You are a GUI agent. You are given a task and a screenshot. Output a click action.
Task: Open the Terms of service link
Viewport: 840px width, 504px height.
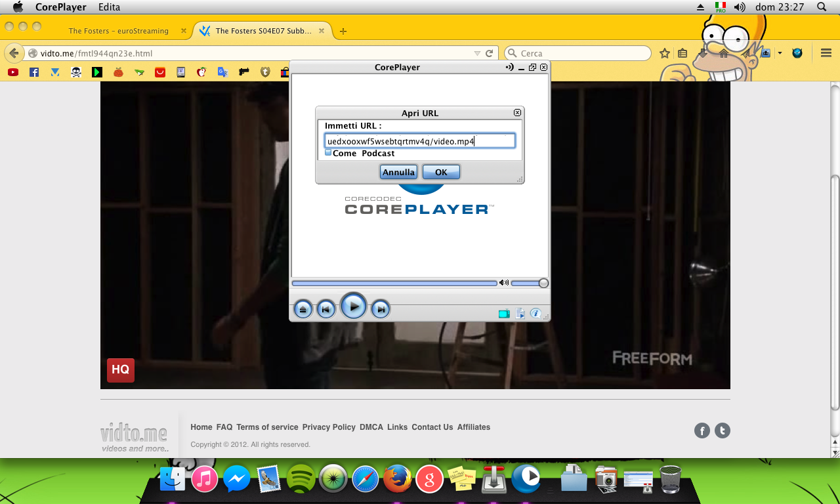[x=267, y=427]
